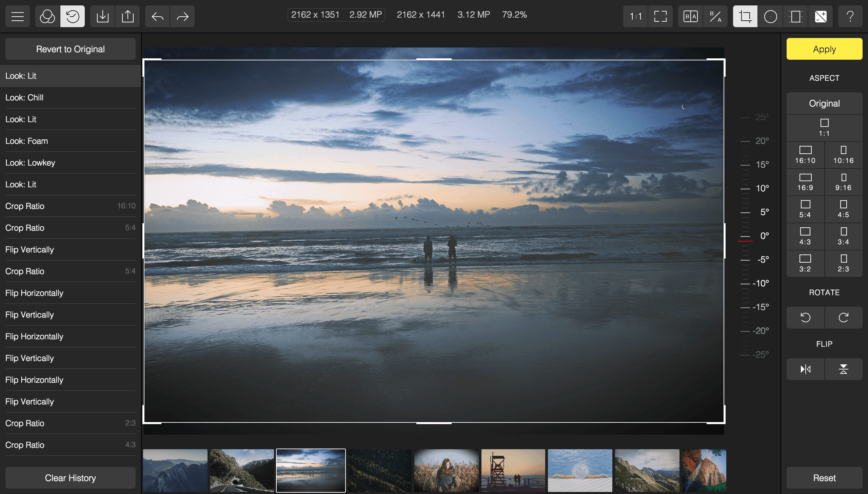The height and width of the screenshot is (494, 868).
Task: Select the 9:16 portrait aspect ratio option
Action: (843, 182)
